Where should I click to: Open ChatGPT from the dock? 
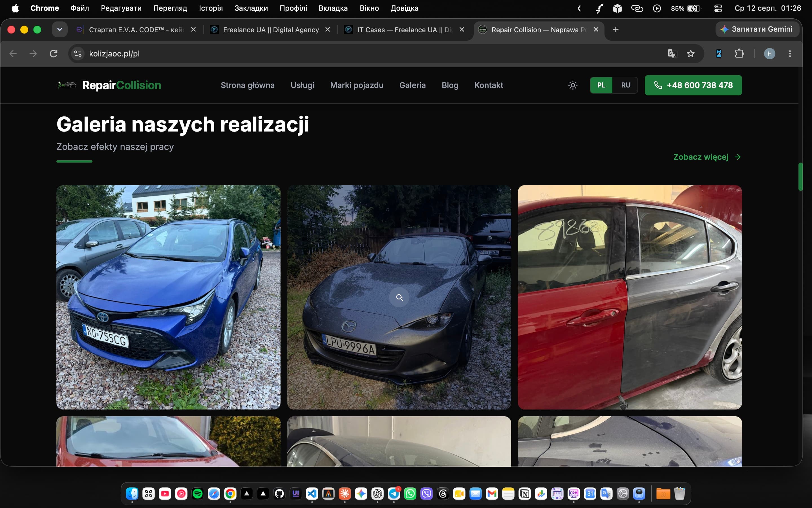pyautogui.click(x=378, y=494)
